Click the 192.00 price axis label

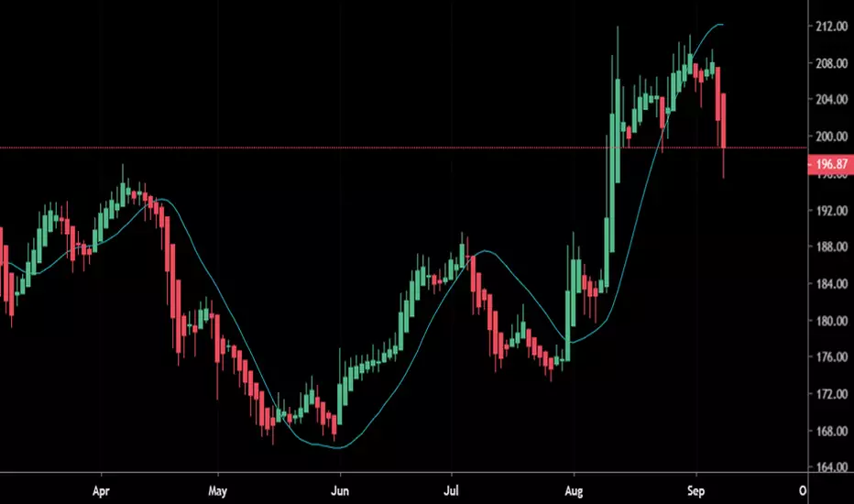tap(832, 211)
